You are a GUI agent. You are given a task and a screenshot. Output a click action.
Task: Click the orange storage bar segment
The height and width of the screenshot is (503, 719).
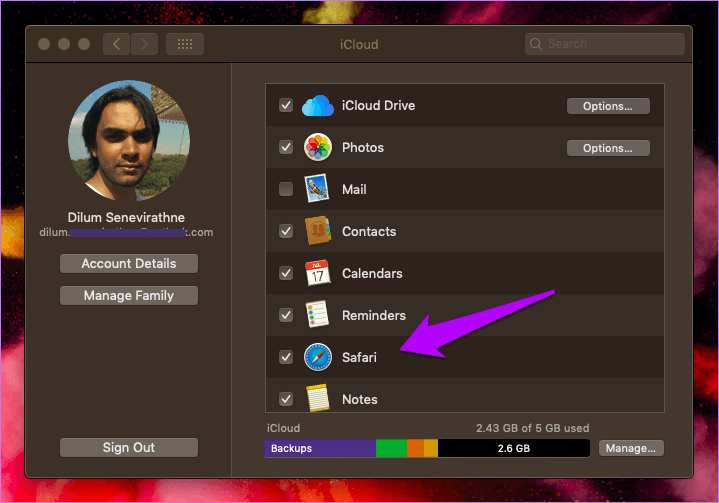[x=415, y=448]
